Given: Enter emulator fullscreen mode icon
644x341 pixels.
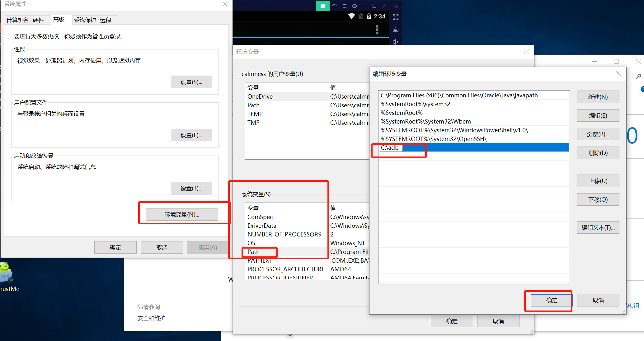Looking at the screenshot, I should [396, 17].
